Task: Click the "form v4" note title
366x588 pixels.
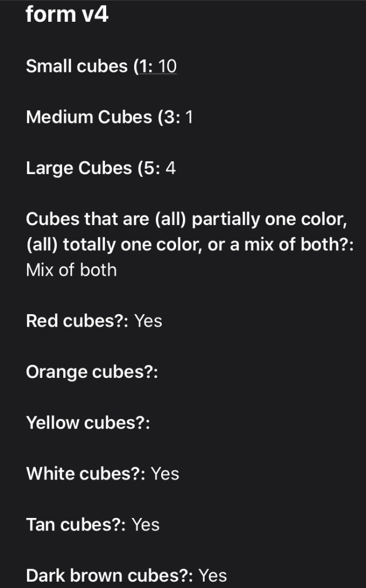Action: 67,14
